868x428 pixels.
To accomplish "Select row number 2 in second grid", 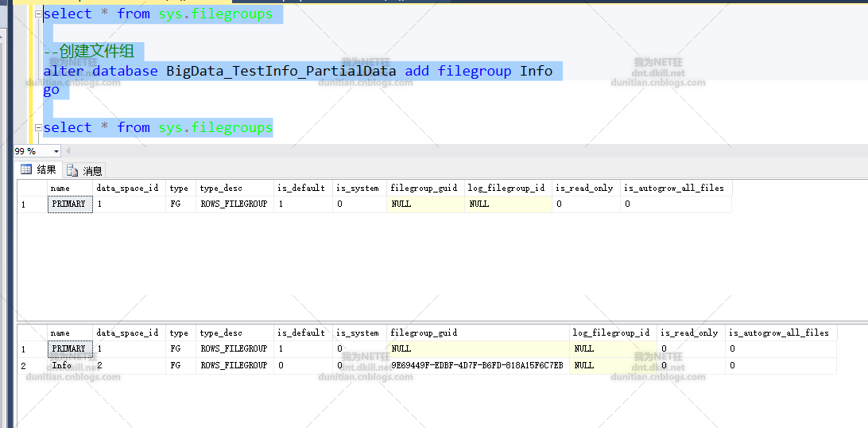I will (x=32, y=366).
